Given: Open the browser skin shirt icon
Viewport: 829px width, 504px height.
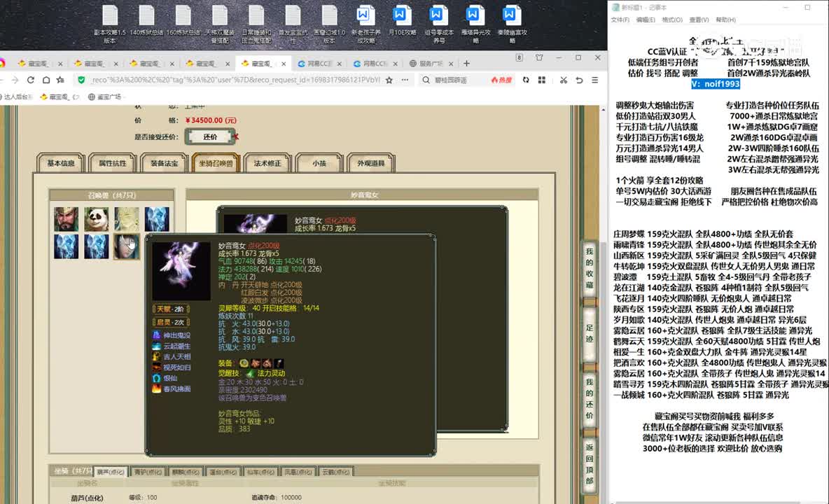Looking at the screenshot, I should 538,57.
